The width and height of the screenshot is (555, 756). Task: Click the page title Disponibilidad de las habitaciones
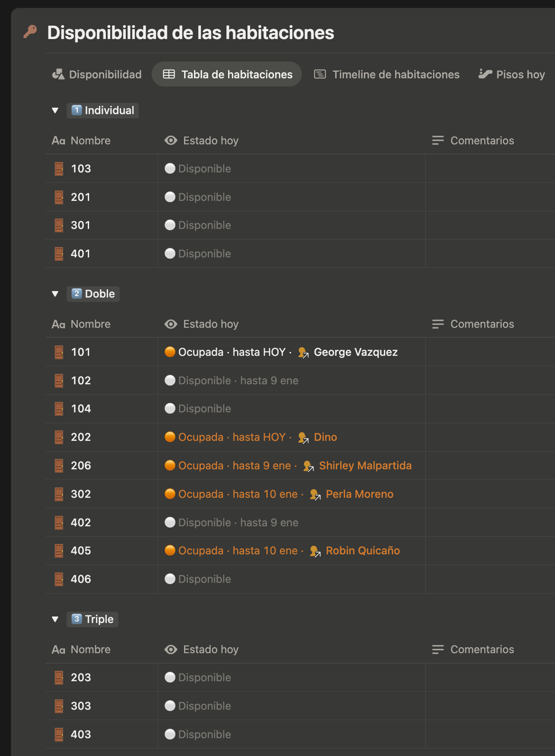pos(191,33)
